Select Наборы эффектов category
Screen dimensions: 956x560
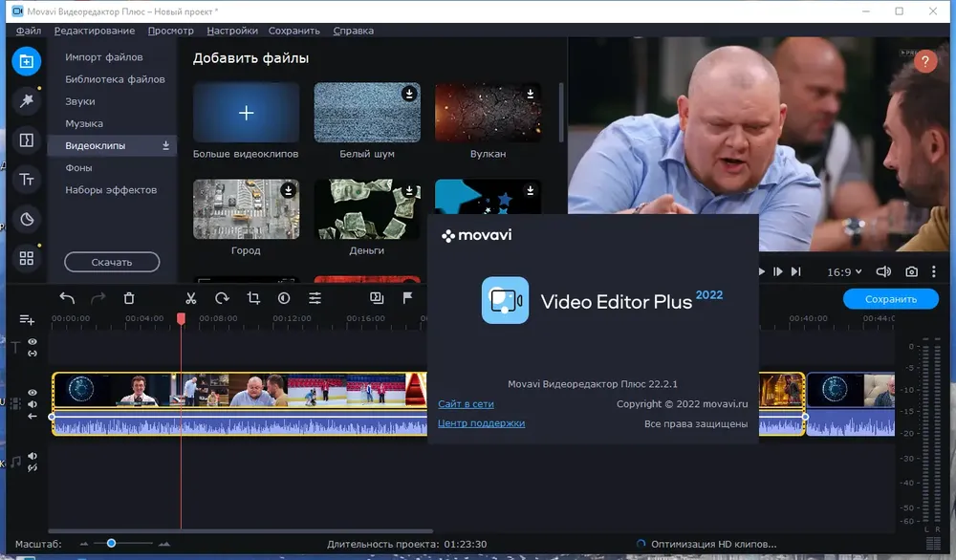[111, 189]
